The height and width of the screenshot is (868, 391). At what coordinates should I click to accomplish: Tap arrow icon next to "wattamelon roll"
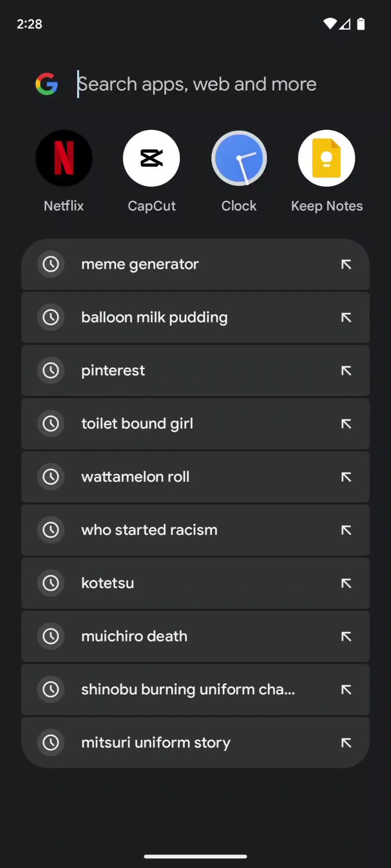[346, 477]
